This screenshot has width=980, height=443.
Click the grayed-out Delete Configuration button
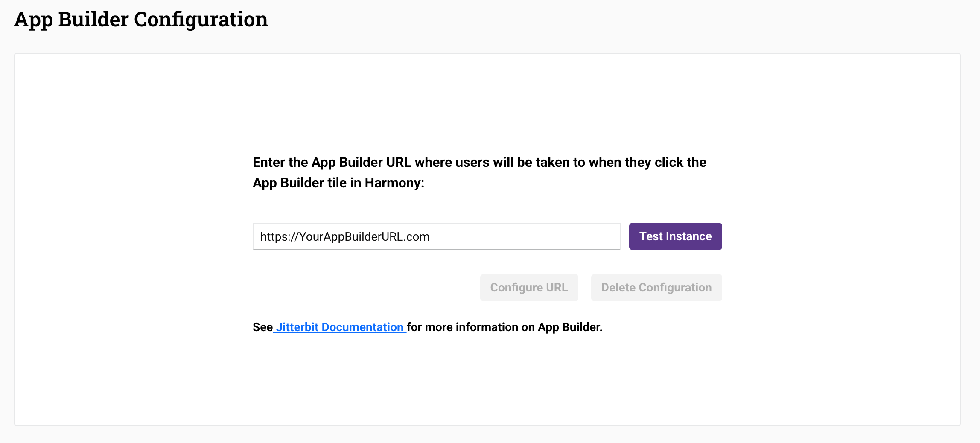(x=656, y=287)
